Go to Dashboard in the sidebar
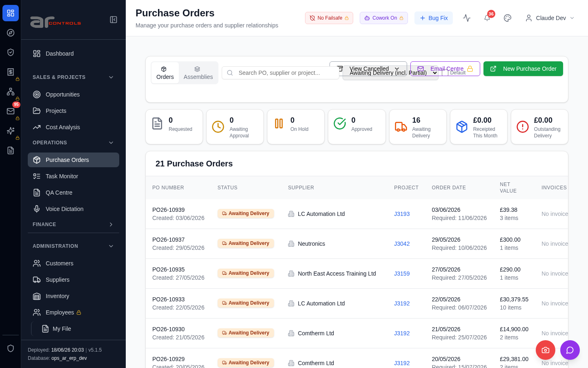 pyautogui.click(x=73, y=54)
